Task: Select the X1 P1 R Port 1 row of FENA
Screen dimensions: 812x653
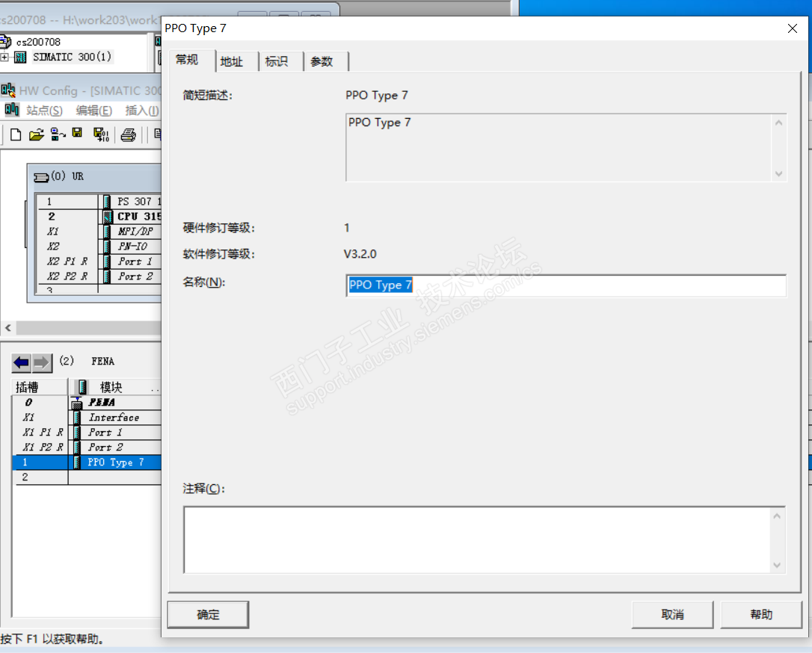Action: [x=87, y=433]
